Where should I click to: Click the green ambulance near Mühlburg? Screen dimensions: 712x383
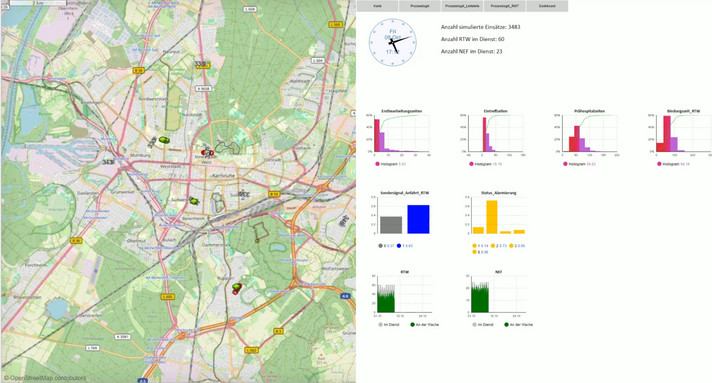click(x=164, y=140)
